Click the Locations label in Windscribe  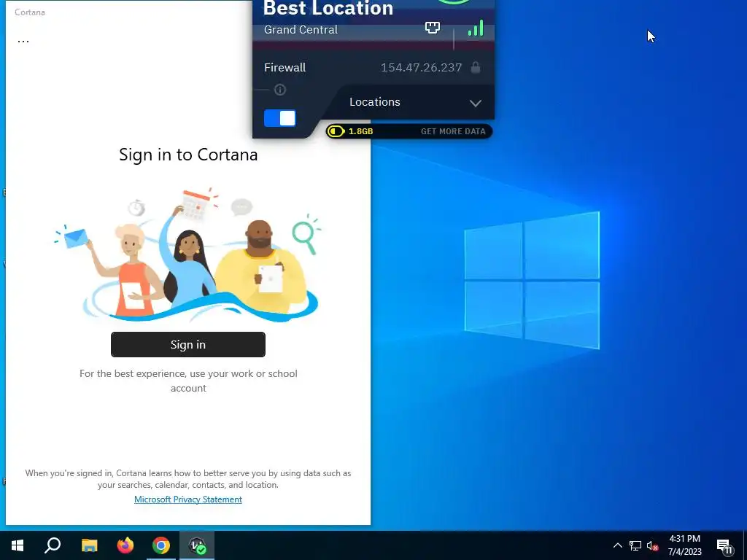(x=375, y=102)
